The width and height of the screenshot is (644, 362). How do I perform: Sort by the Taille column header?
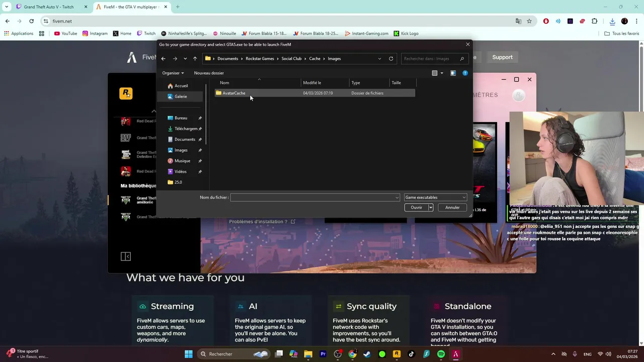click(403, 82)
